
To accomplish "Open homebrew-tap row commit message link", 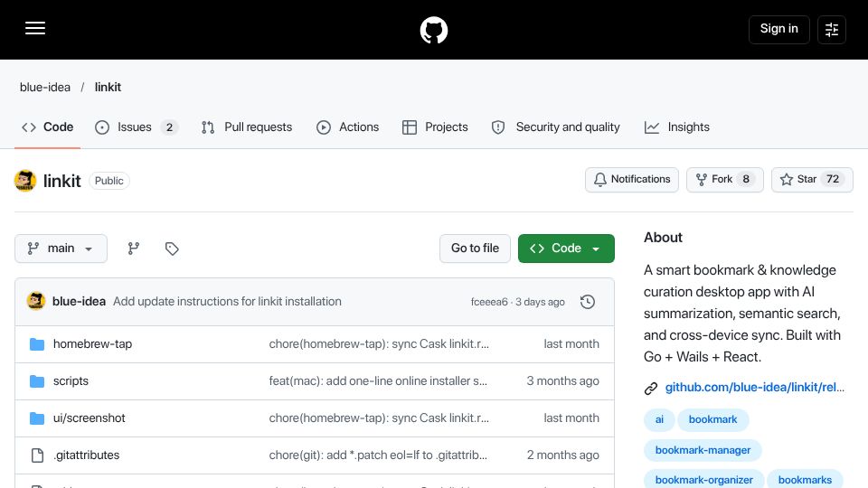I will pyautogui.click(x=379, y=344).
